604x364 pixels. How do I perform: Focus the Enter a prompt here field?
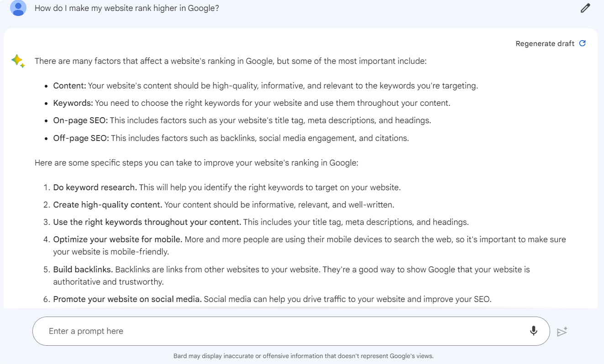[x=291, y=331]
